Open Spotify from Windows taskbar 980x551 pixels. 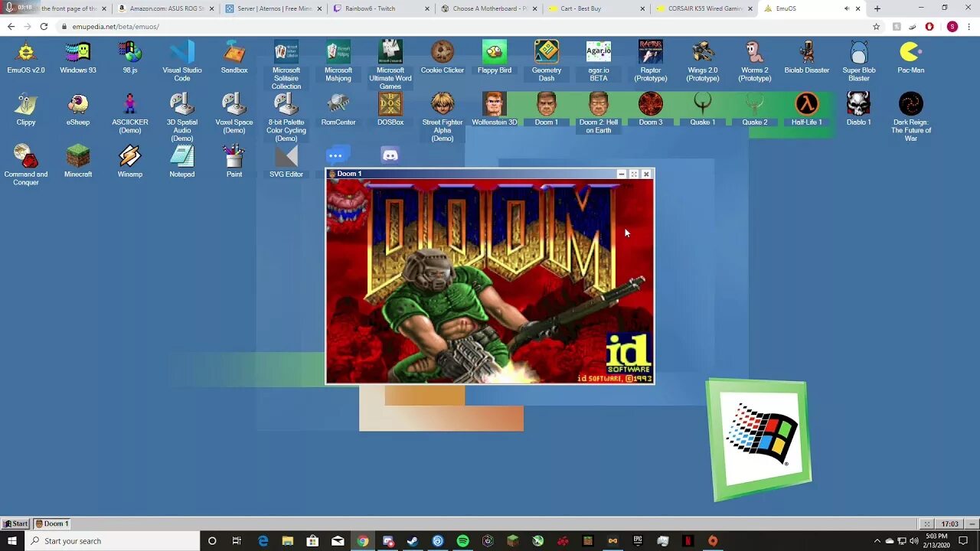tap(462, 541)
